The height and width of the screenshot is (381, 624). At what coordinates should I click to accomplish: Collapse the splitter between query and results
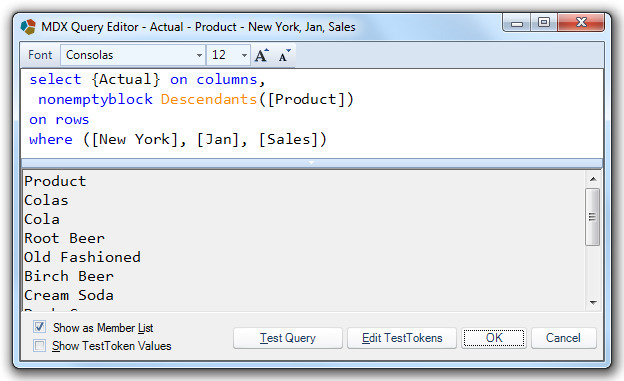[312, 162]
